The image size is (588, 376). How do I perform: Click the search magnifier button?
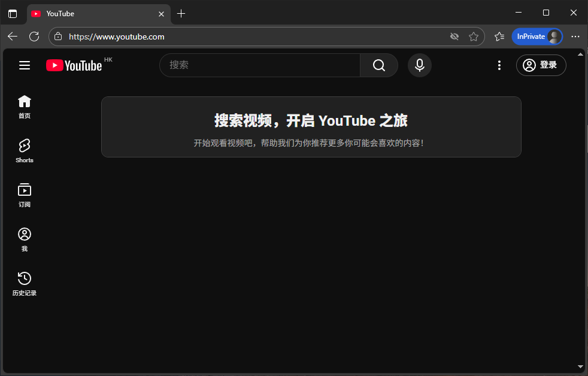tap(378, 65)
